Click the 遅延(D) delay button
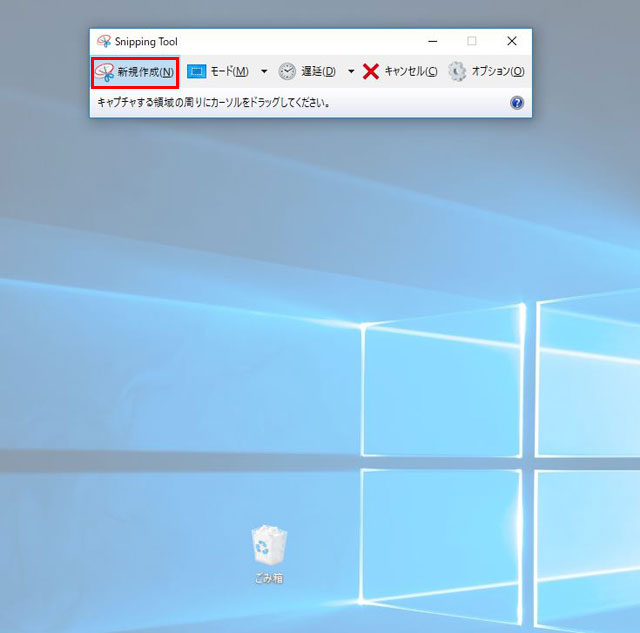Viewport: 640px width, 633px height. tap(307, 72)
